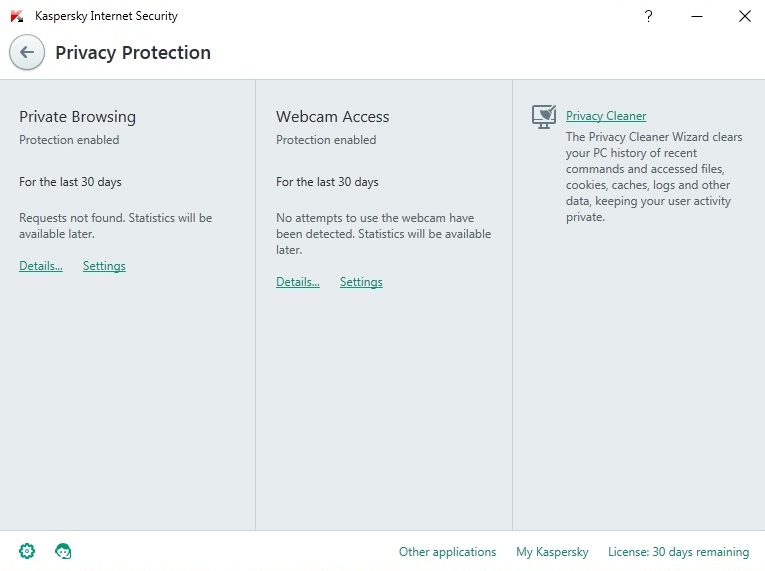Open Details under Webcam Access
Image resolution: width=765 pixels, height=571 pixels.
[298, 282]
